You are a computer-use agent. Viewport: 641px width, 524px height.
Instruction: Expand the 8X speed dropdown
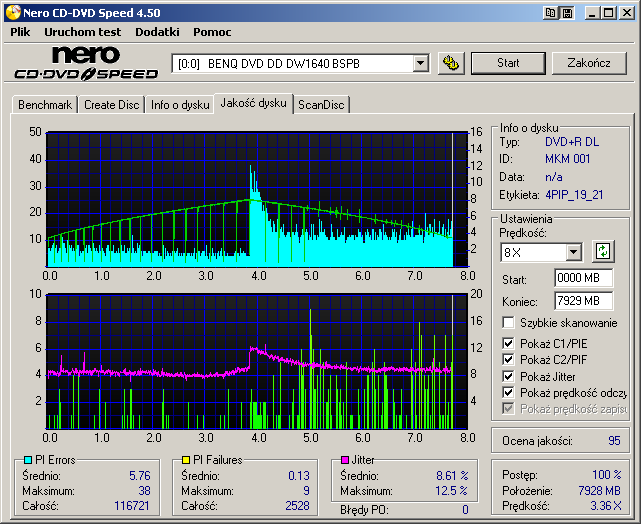click(x=574, y=252)
